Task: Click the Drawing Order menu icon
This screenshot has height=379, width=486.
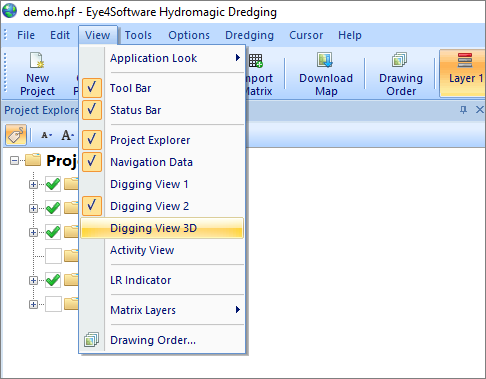Action: click(x=91, y=340)
